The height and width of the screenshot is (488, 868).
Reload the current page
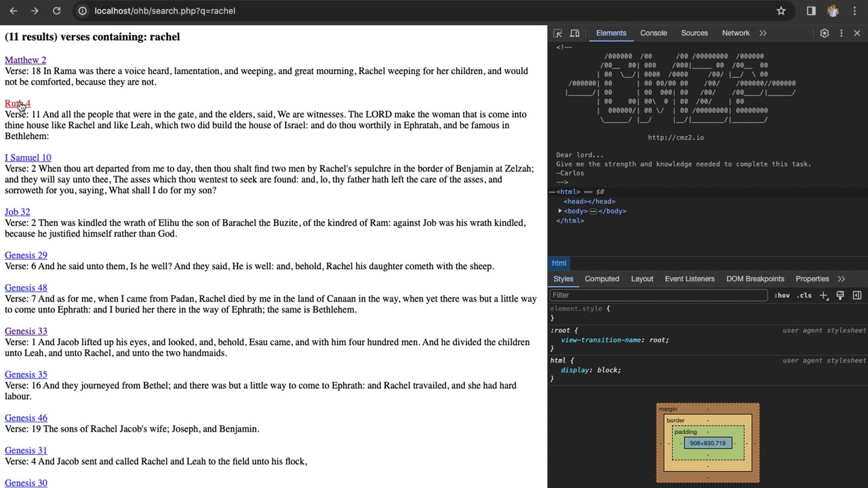point(57,11)
